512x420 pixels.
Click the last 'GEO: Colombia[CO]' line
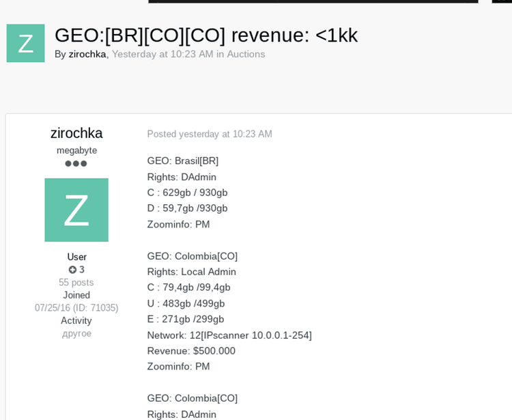(x=193, y=398)
